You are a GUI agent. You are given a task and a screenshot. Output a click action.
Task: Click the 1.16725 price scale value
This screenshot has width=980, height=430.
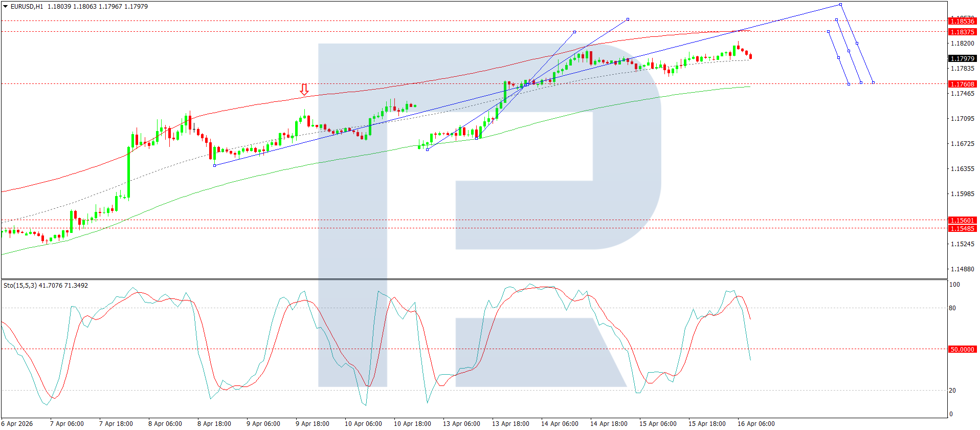point(962,144)
